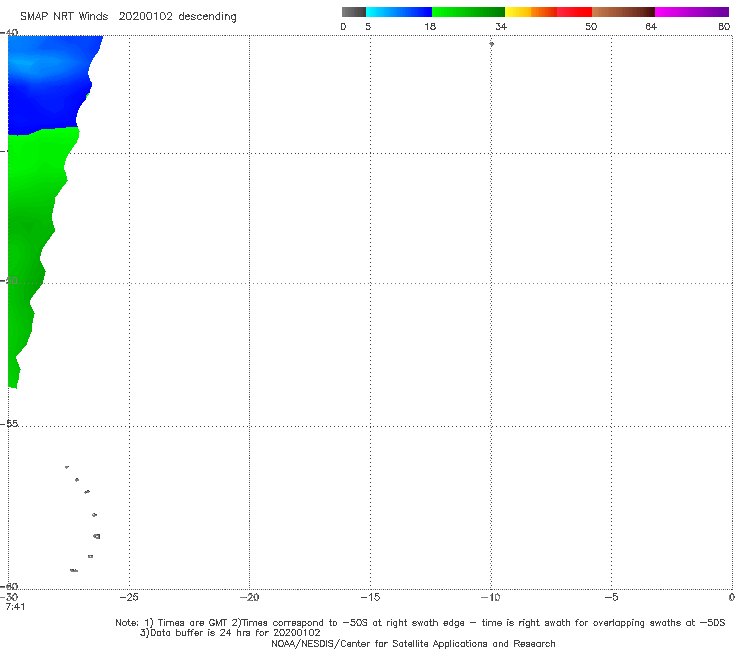Click colorbar label 50
The height and width of the screenshot is (650, 740).
pyautogui.click(x=591, y=26)
